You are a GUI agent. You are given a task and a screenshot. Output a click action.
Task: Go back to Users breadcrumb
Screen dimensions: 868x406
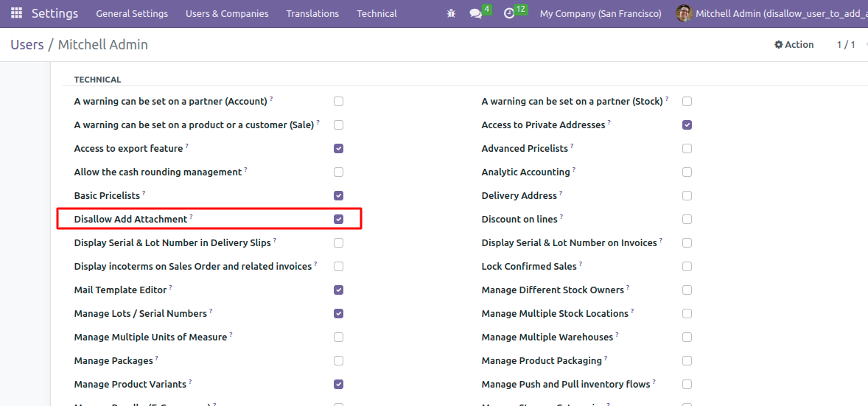(27, 45)
